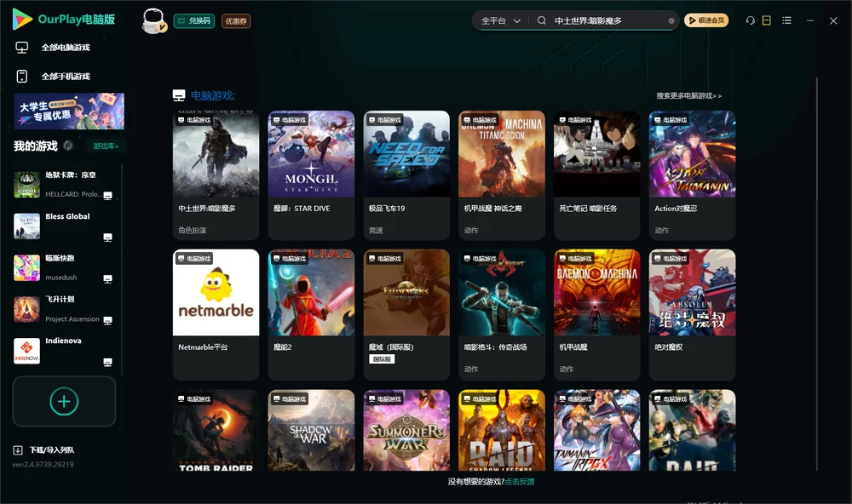852x504 pixels.
Task: Select Bless Global from my games
Action: [64, 226]
